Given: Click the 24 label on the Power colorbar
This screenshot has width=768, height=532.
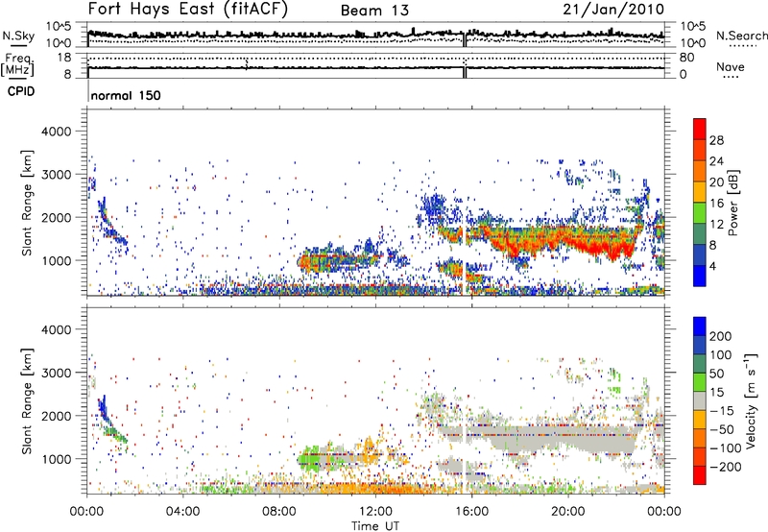Looking at the screenshot, I should [716, 161].
